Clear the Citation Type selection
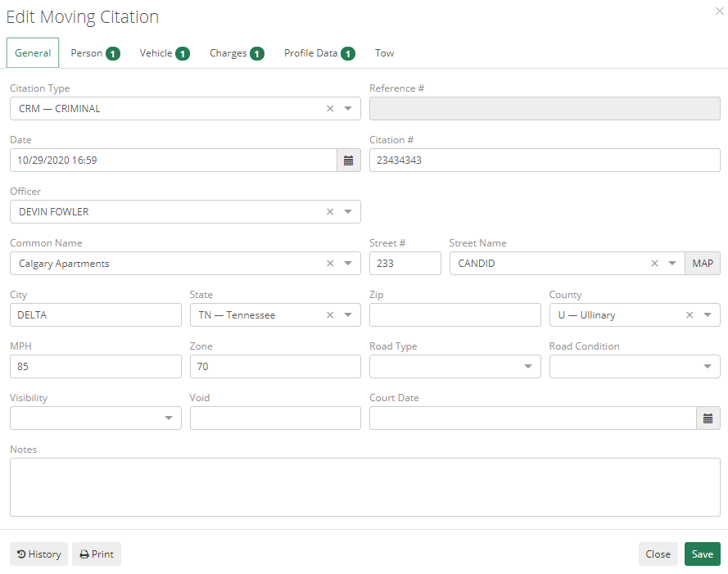The height and width of the screenshot is (574, 728). click(330, 109)
